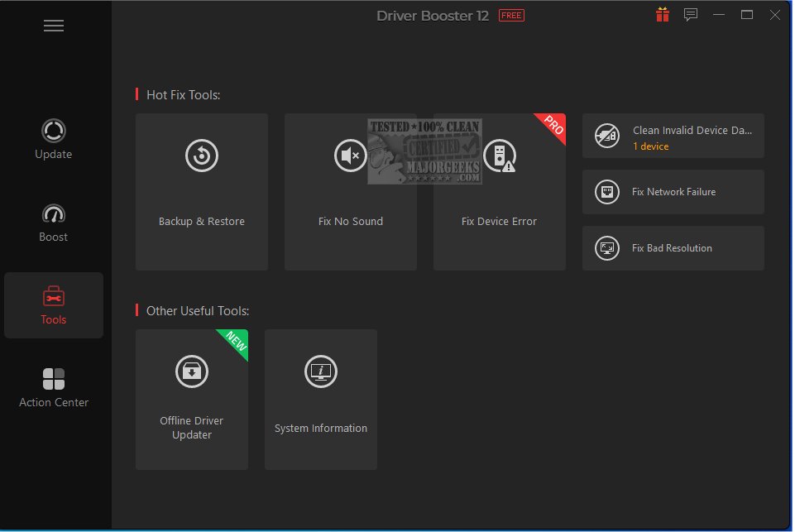Click the Offline Driver Updater icon
Image resolution: width=795 pixels, height=532 pixels.
point(192,371)
